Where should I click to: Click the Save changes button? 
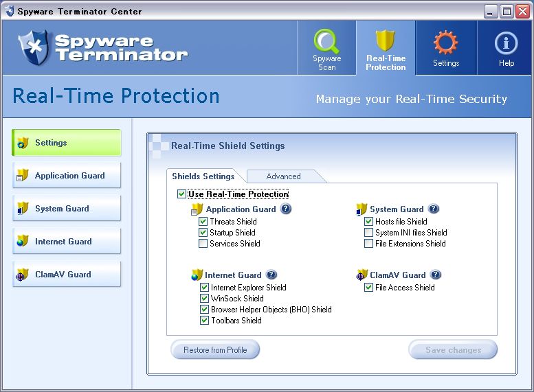pyautogui.click(x=453, y=350)
